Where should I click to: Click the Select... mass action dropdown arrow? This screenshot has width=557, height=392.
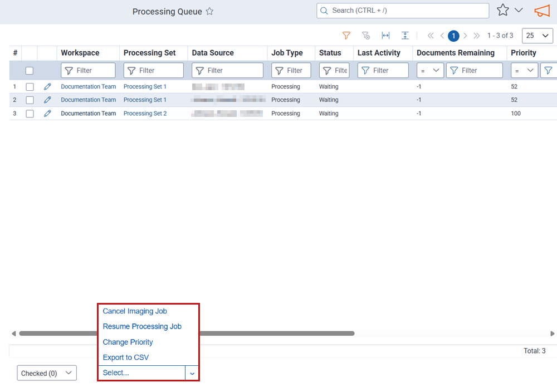coord(192,373)
